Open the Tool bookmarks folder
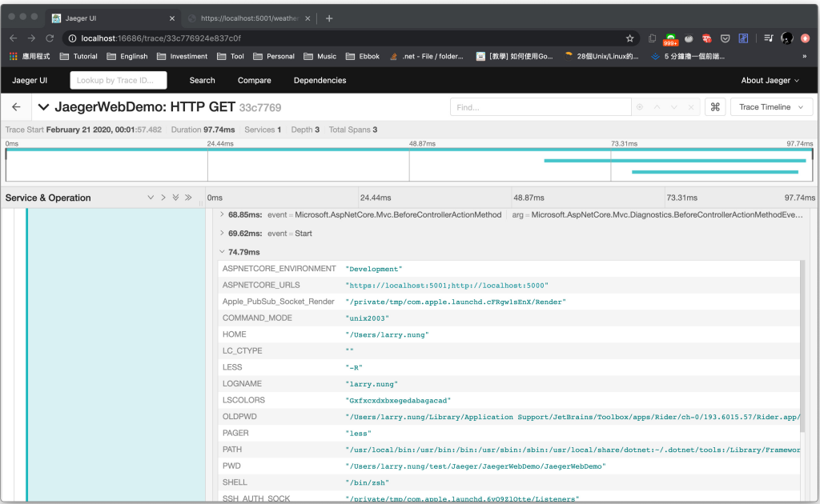The height and width of the screenshot is (504, 820). click(x=231, y=56)
